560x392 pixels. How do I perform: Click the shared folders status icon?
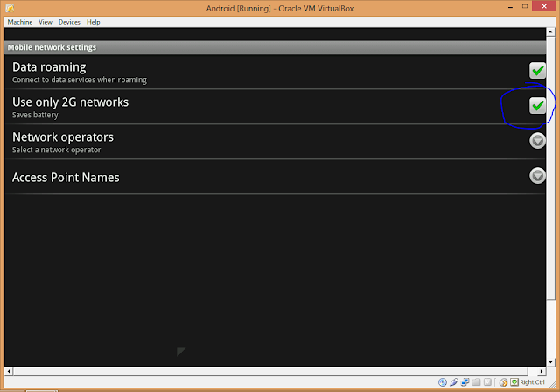[476, 382]
